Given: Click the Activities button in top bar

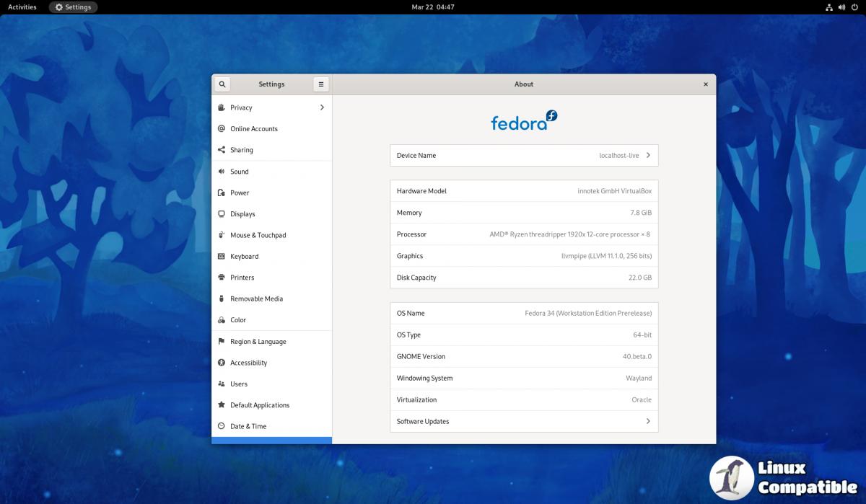Looking at the screenshot, I should point(22,7).
